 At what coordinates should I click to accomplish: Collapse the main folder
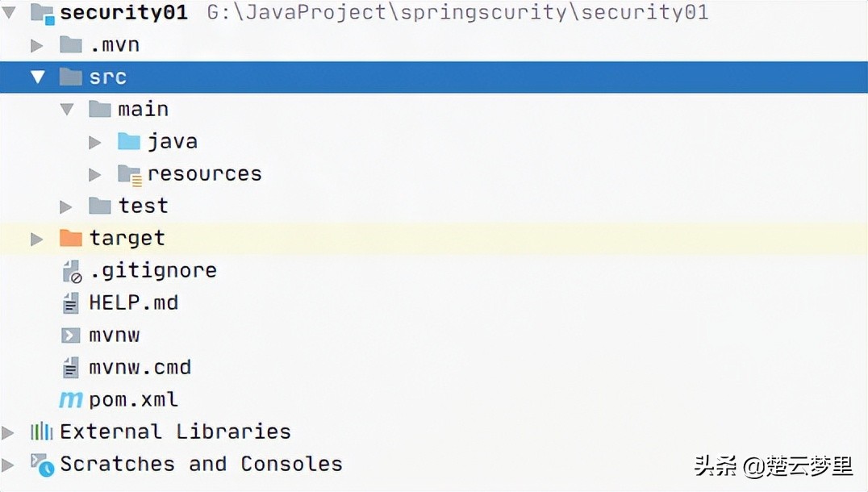tap(66, 109)
